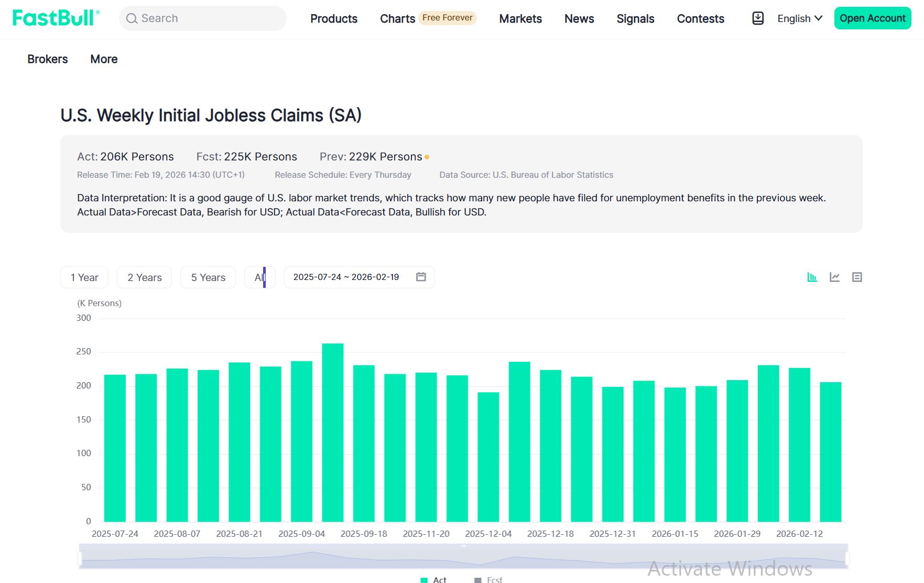The image size is (924, 583).
Task: Click the Open Account button
Action: [872, 18]
